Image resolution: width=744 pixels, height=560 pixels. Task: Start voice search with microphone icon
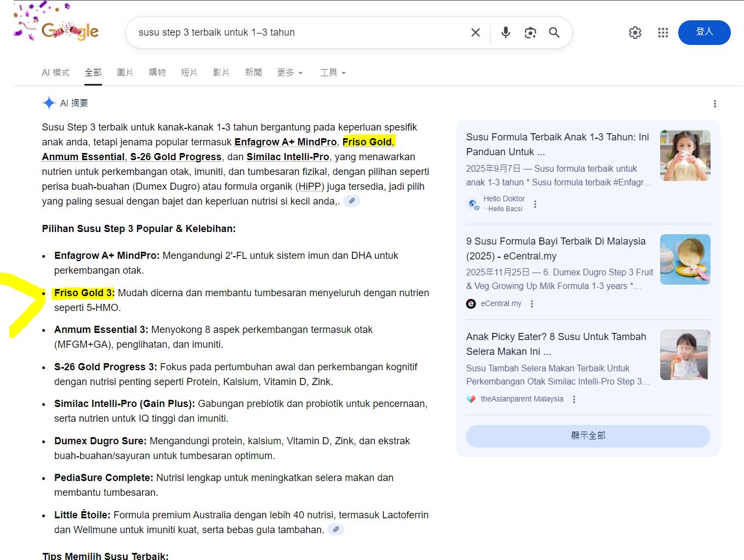(x=506, y=33)
